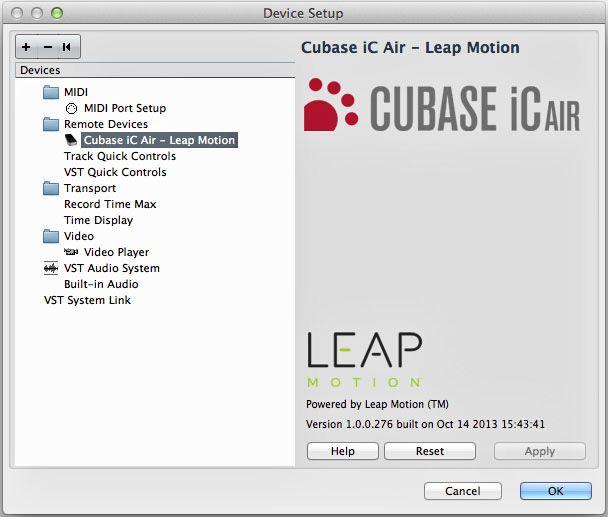Click the panel title 'Cubase iC Air – Leap Motion'
This screenshot has width=608, height=517.
pyautogui.click(x=410, y=48)
